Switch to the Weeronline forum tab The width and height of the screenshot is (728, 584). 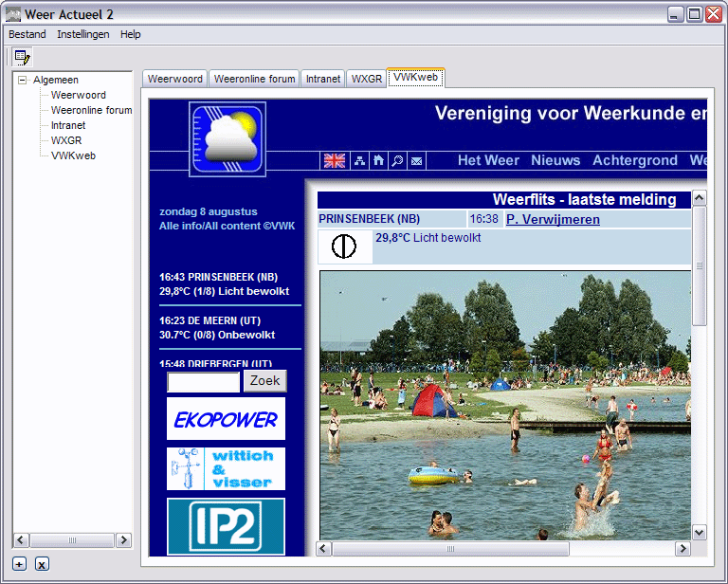pos(254,79)
